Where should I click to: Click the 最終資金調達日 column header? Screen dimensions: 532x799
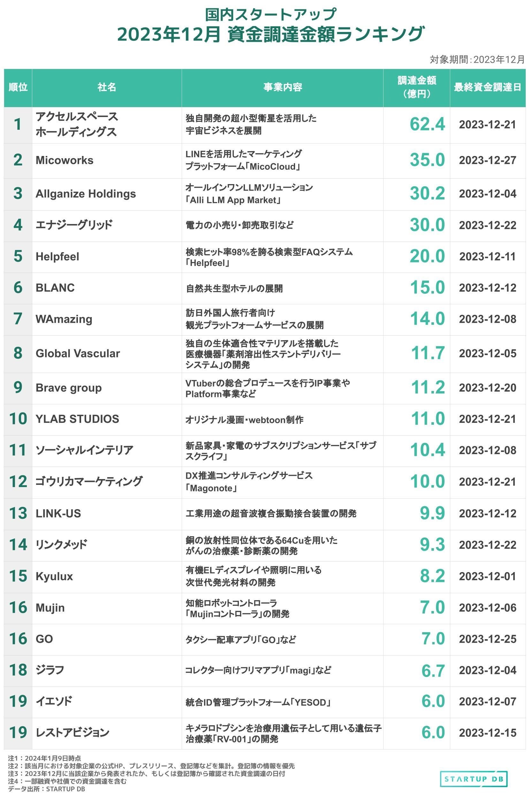click(x=487, y=87)
